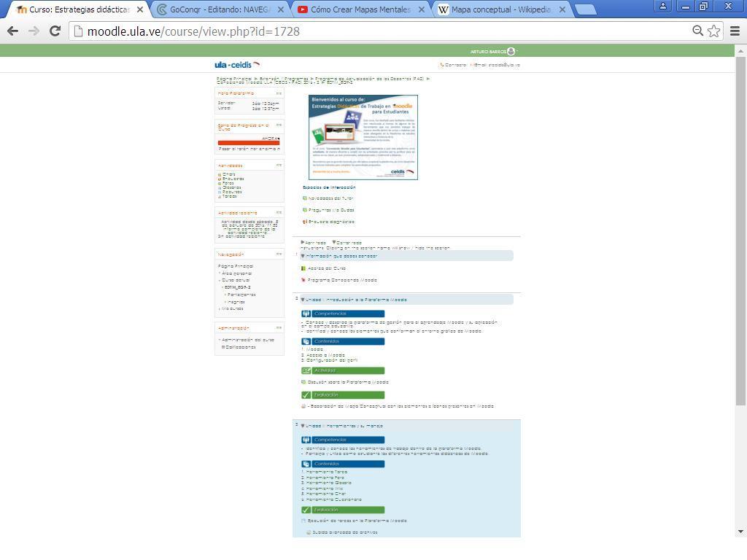Screen dimensions: 747x560
Task: Switch to the GoConqr Editando tab
Action: (220, 9)
